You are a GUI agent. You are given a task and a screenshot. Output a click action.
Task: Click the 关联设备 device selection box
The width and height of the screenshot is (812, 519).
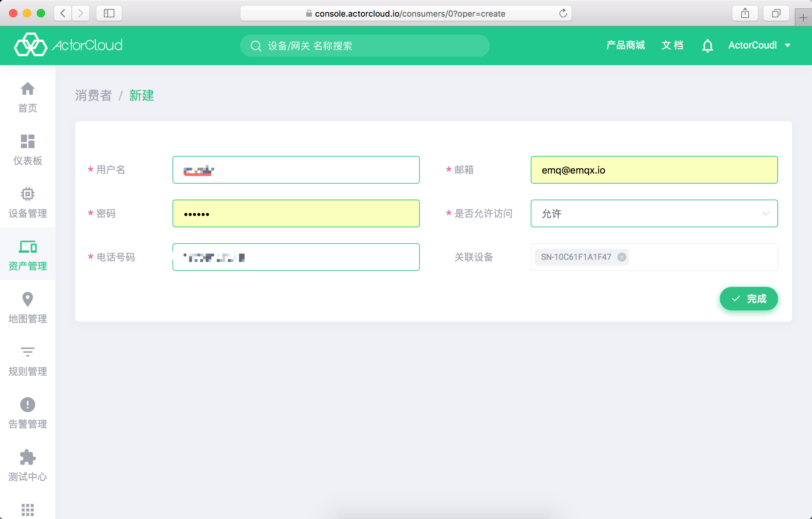pyautogui.click(x=654, y=257)
